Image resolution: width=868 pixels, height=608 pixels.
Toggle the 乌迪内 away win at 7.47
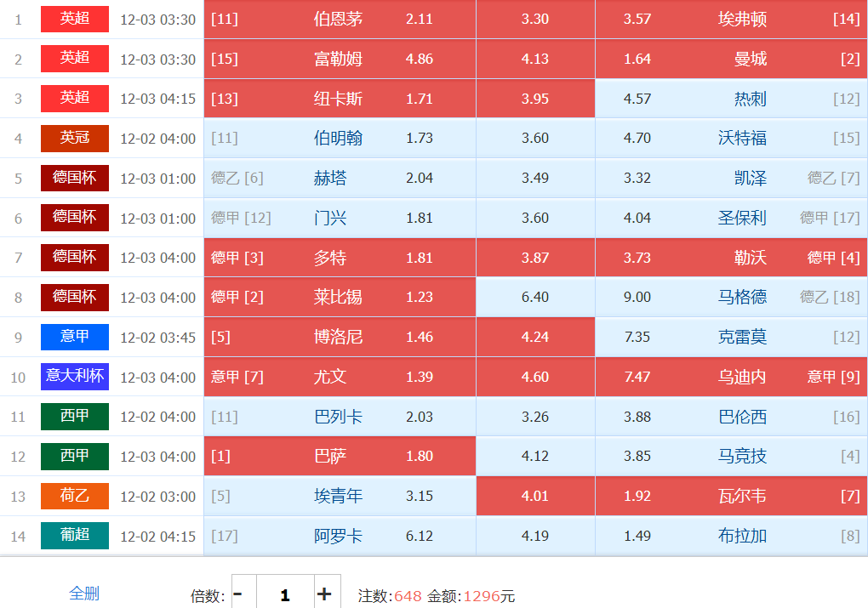pyautogui.click(x=731, y=377)
